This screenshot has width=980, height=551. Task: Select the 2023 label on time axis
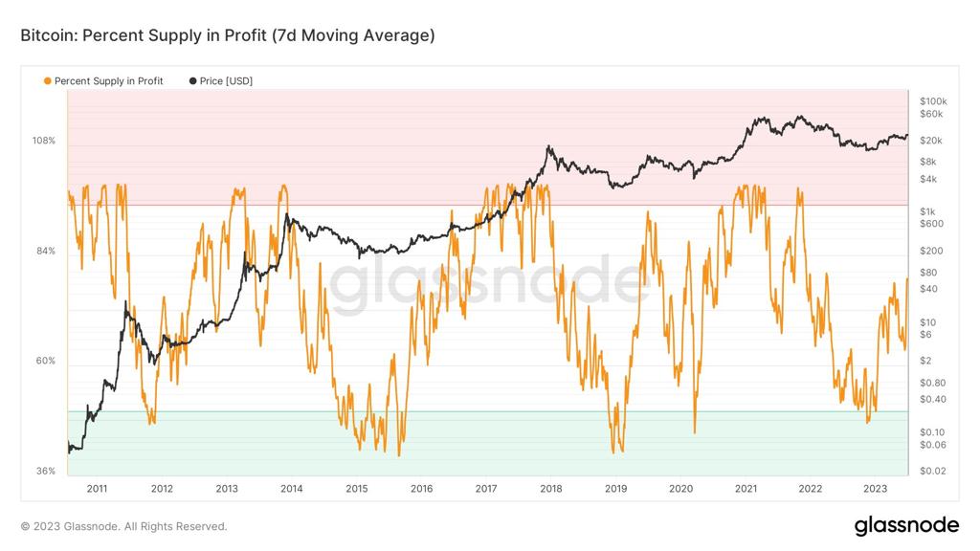[x=875, y=489]
